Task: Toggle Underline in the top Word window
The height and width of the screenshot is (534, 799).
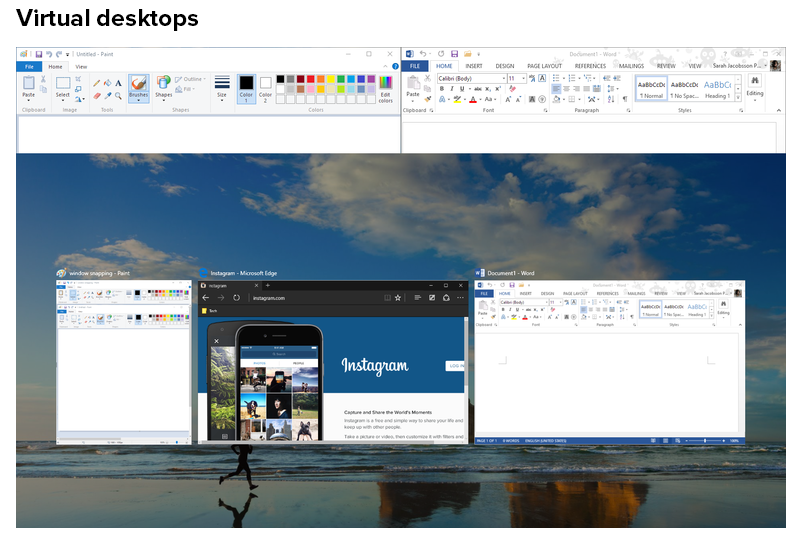Action: (x=462, y=89)
